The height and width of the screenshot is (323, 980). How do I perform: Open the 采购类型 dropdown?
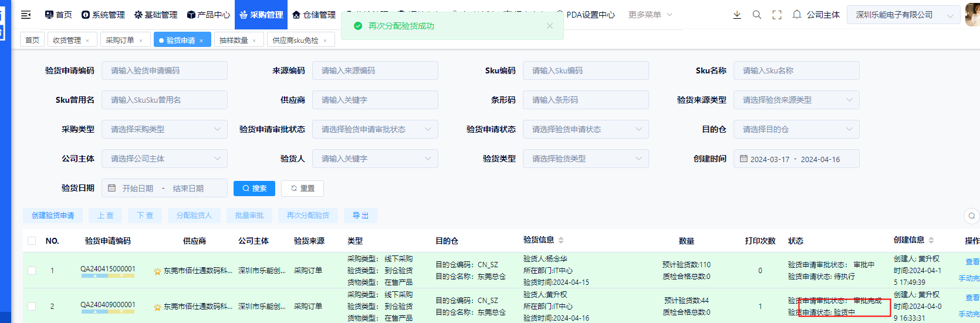164,129
